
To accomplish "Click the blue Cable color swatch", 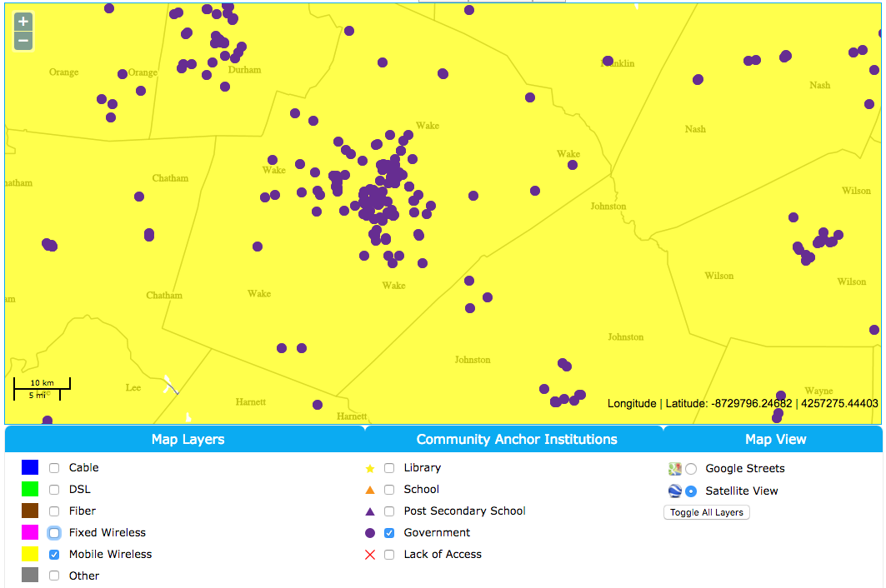I will tap(30, 468).
